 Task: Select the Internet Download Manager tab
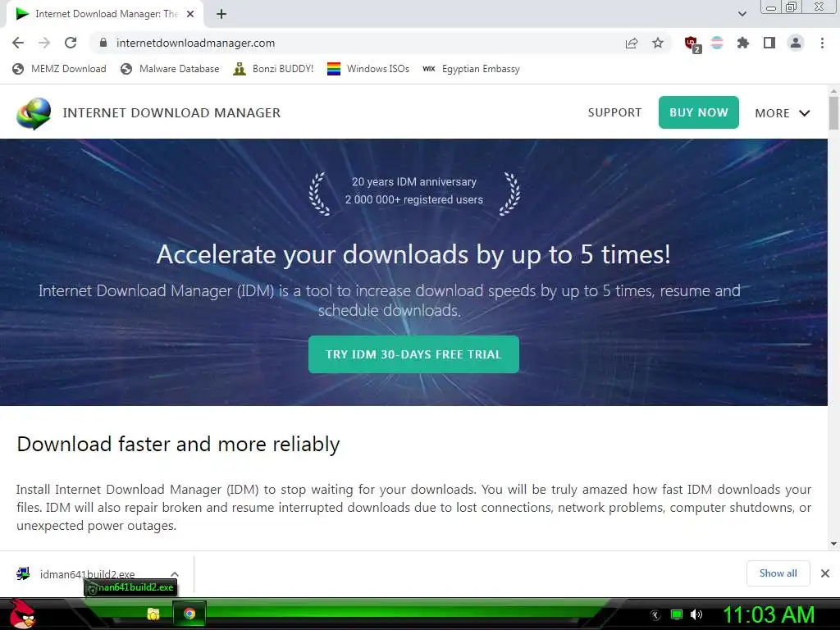click(x=104, y=14)
